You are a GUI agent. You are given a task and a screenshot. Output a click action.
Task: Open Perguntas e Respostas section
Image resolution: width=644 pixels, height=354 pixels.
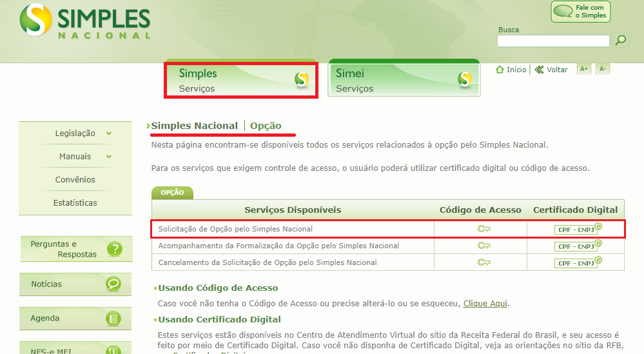[77, 249]
